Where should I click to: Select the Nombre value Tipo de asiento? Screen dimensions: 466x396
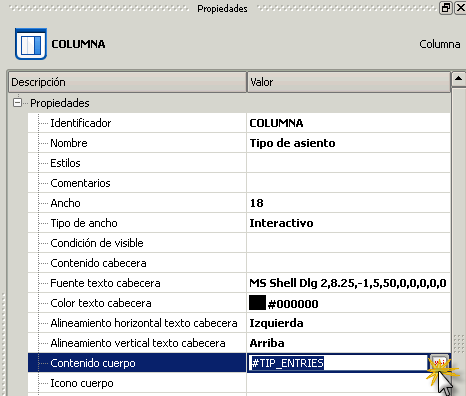tap(292, 143)
